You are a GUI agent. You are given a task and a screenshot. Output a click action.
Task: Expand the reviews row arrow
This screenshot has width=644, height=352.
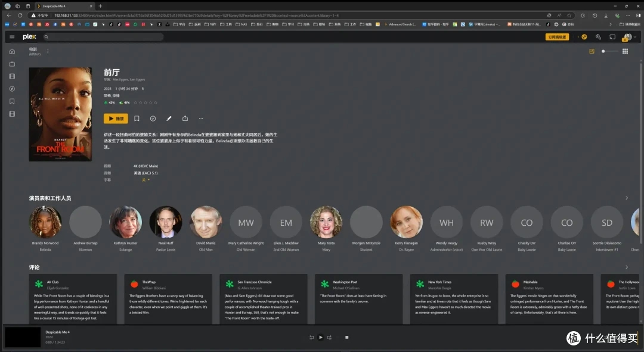tap(627, 267)
